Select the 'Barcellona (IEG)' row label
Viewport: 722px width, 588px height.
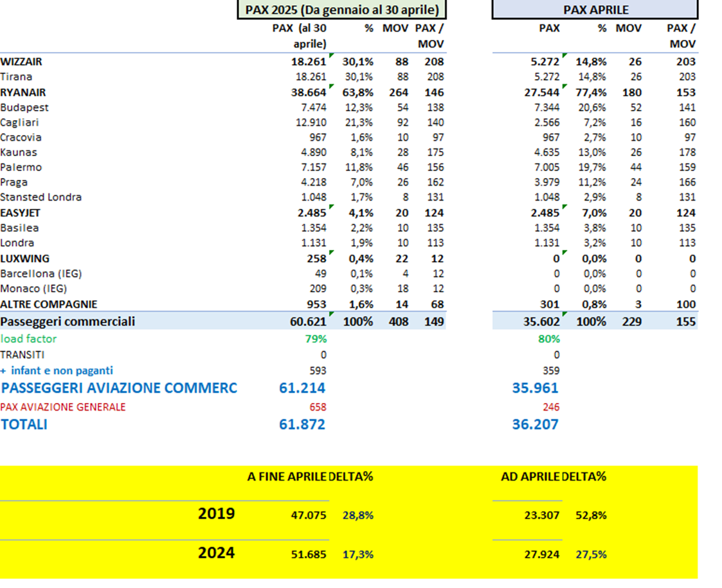click(41, 274)
